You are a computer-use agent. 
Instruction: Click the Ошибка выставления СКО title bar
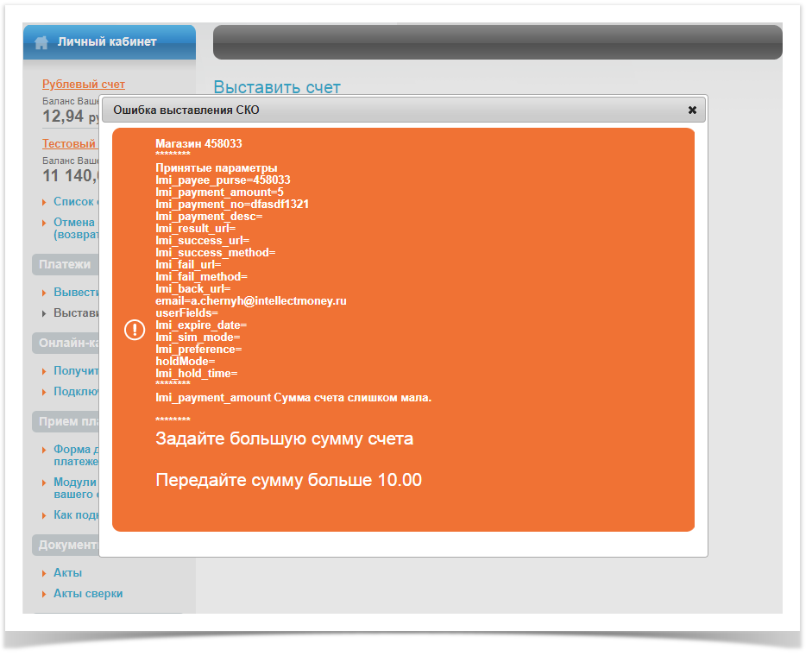pyautogui.click(x=388, y=110)
